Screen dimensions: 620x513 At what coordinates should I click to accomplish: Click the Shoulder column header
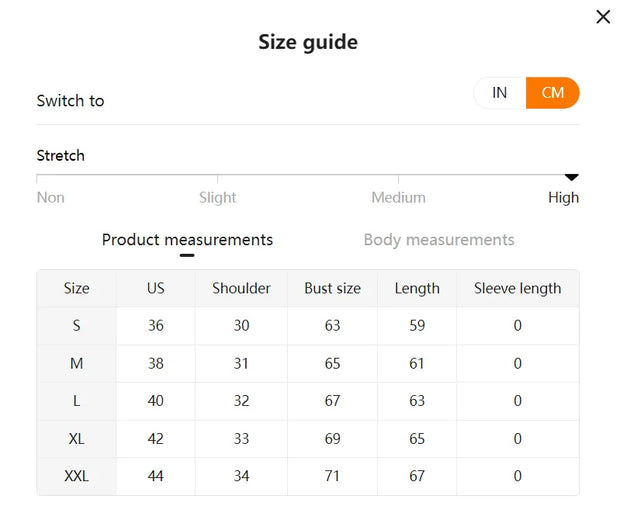(x=241, y=289)
